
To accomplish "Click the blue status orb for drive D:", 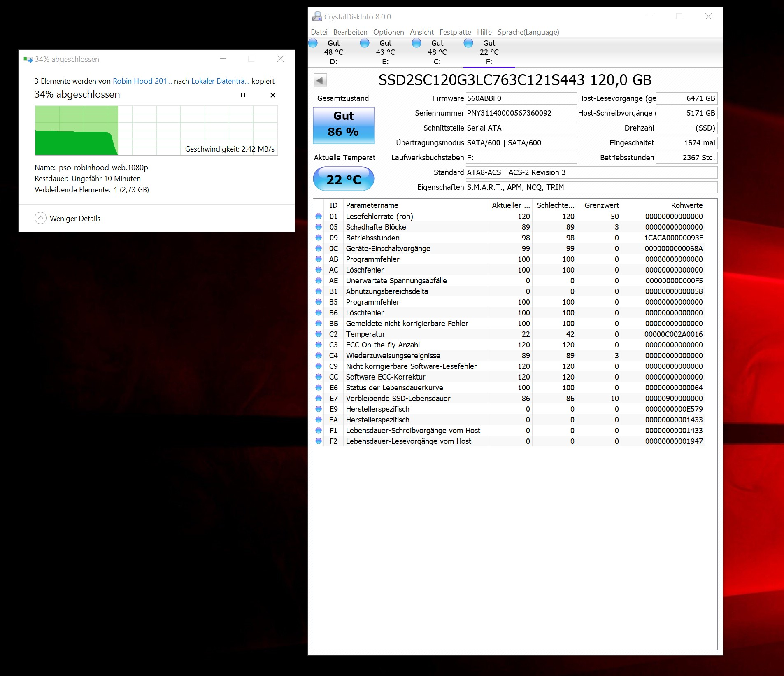I will 313,43.
